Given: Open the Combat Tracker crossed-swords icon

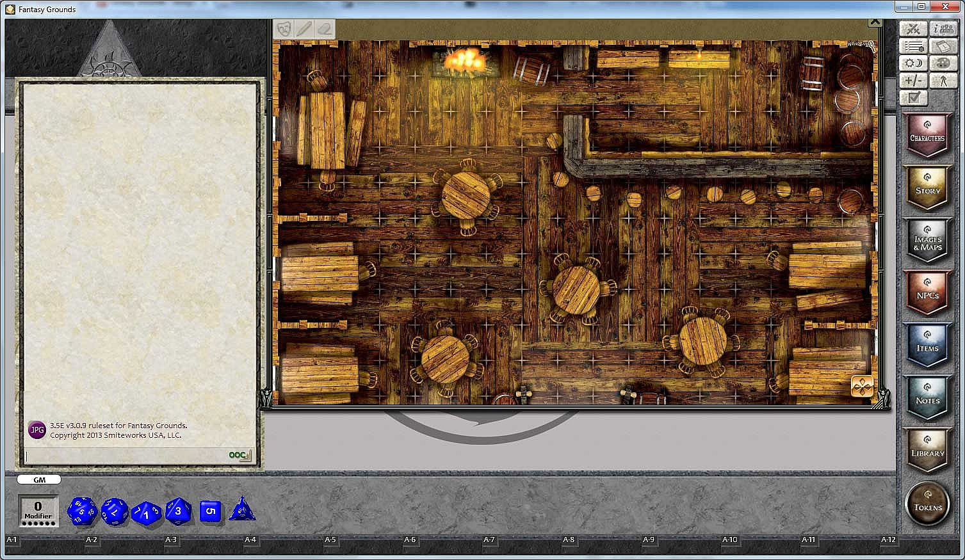Looking at the screenshot, I should (913, 29).
